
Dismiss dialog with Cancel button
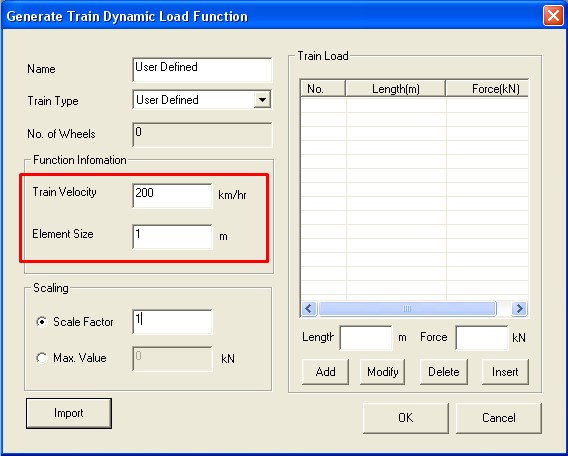coord(499,418)
